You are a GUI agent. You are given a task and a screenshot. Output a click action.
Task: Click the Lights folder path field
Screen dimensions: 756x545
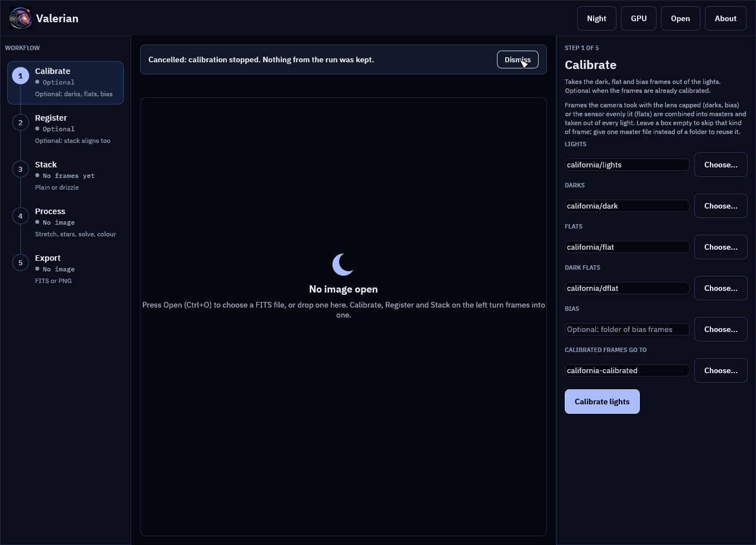[x=627, y=165]
